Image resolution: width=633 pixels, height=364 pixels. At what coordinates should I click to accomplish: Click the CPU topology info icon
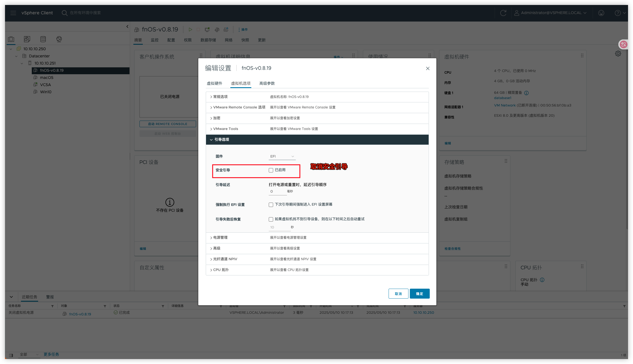(542, 280)
